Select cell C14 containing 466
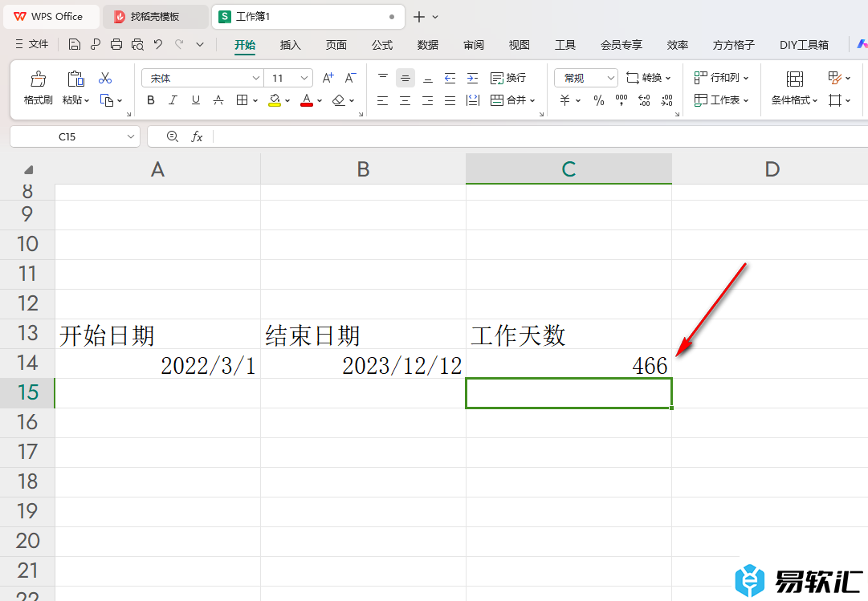The image size is (868, 601). pos(569,363)
